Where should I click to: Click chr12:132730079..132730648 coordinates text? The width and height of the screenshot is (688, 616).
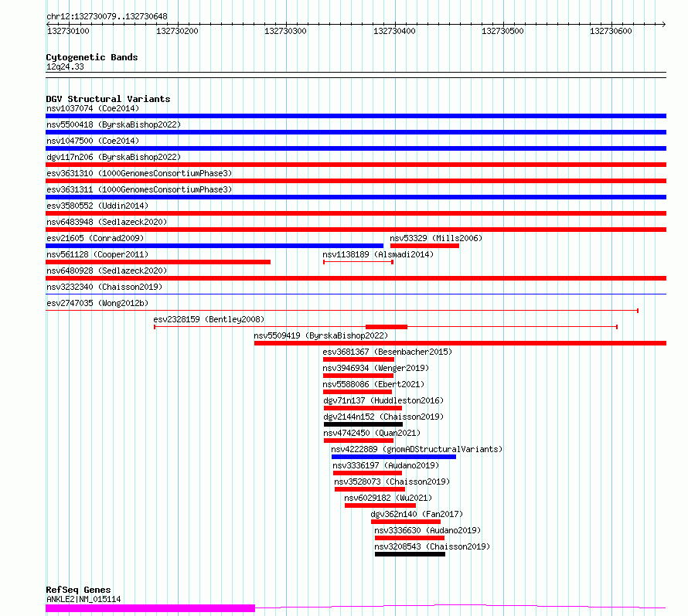pos(107,17)
